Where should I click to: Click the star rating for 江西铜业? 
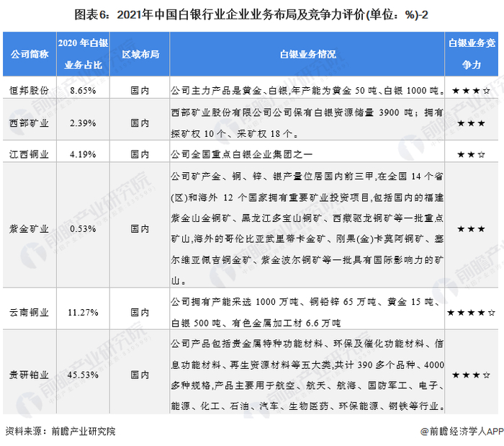coord(471,155)
